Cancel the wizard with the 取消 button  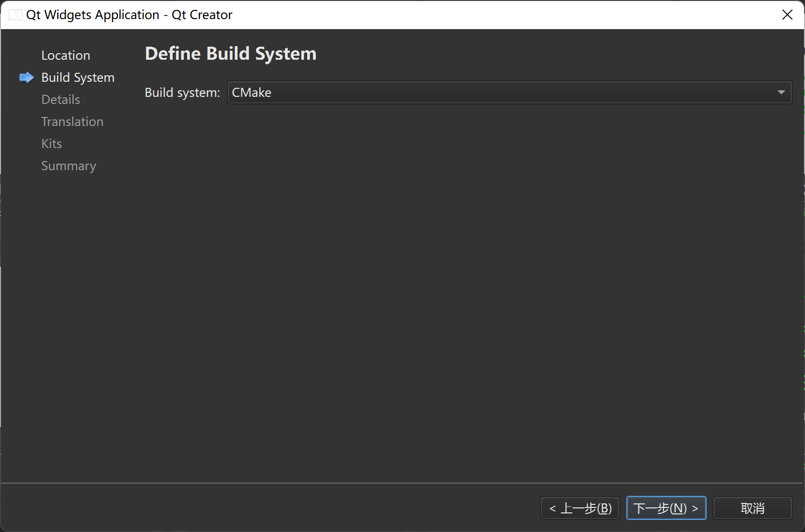click(x=752, y=508)
